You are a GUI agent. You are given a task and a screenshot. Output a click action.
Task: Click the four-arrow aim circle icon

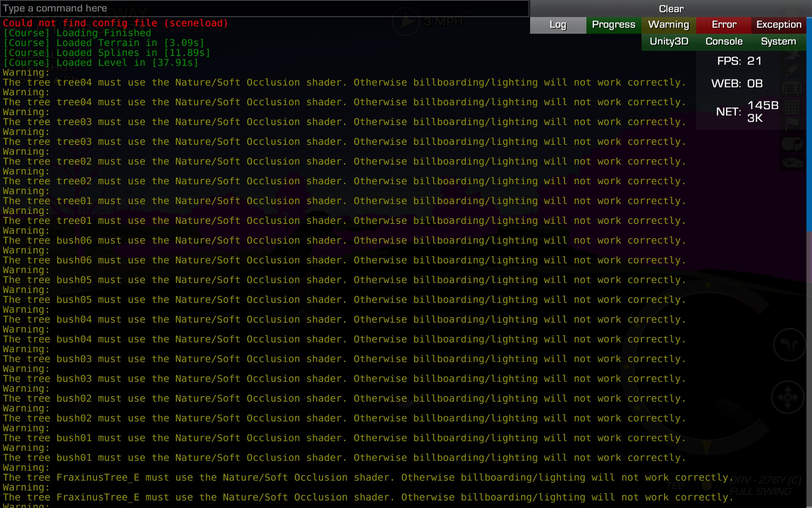tap(787, 397)
